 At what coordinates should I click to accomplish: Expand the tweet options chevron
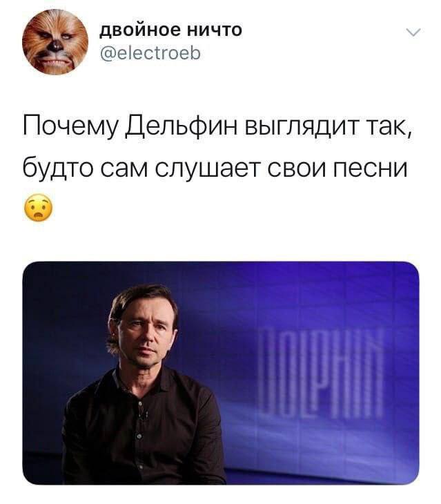pos(413,32)
